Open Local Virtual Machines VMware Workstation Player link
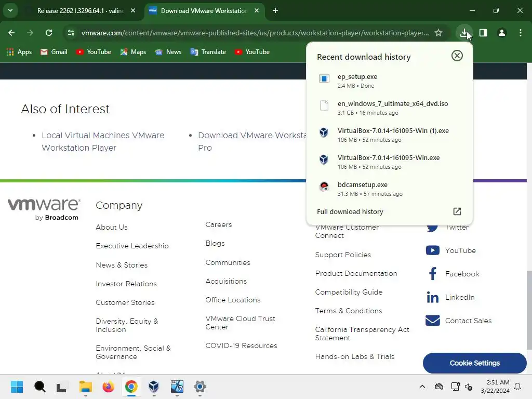This screenshot has width=532, height=399. [x=103, y=141]
